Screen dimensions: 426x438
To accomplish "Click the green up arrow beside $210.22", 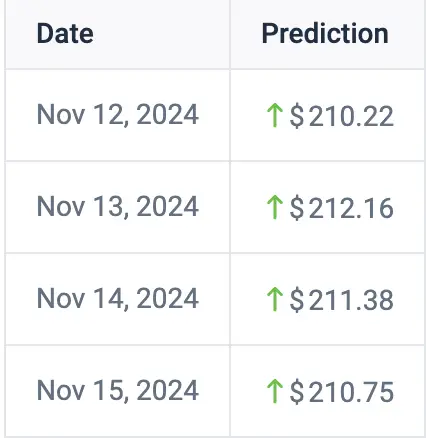I will [275, 115].
